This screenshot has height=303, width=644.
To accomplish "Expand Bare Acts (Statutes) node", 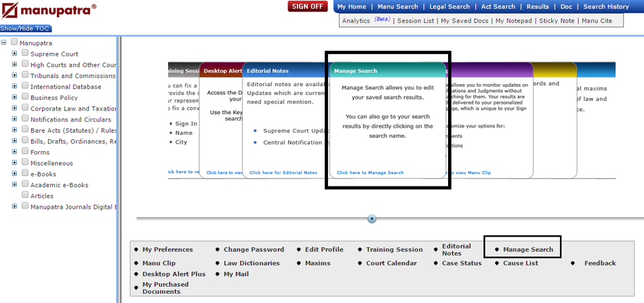I will 14,129.
